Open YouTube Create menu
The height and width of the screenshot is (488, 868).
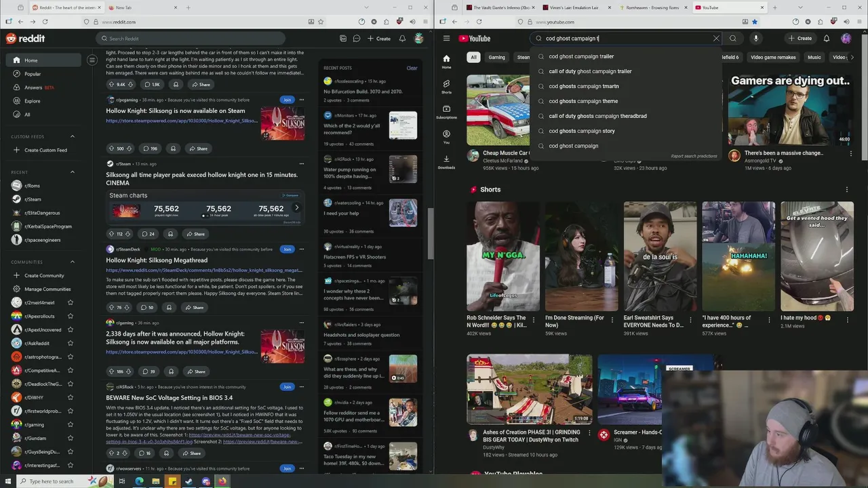click(x=800, y=39)
